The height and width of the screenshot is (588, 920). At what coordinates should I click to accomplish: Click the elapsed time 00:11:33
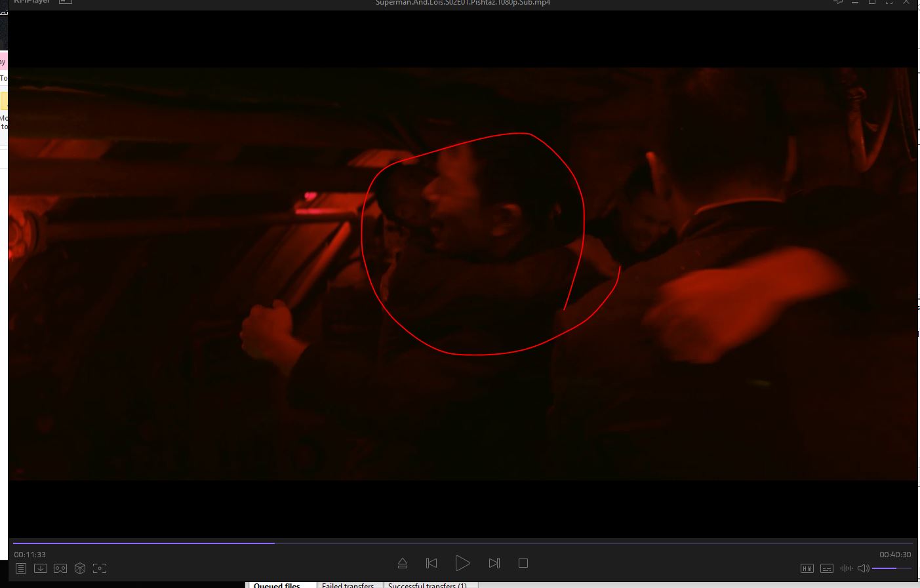pos(30,555)
